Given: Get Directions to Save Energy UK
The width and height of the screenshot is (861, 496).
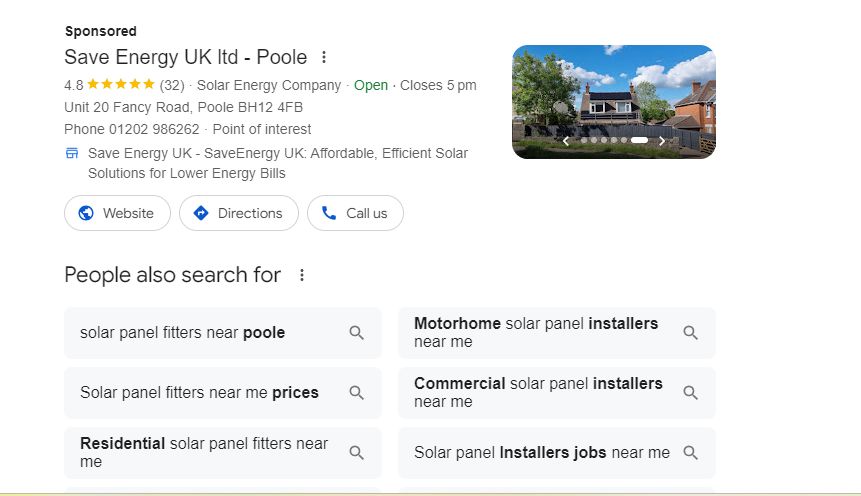Looking at the screenshot, I should tap(238, 213).
